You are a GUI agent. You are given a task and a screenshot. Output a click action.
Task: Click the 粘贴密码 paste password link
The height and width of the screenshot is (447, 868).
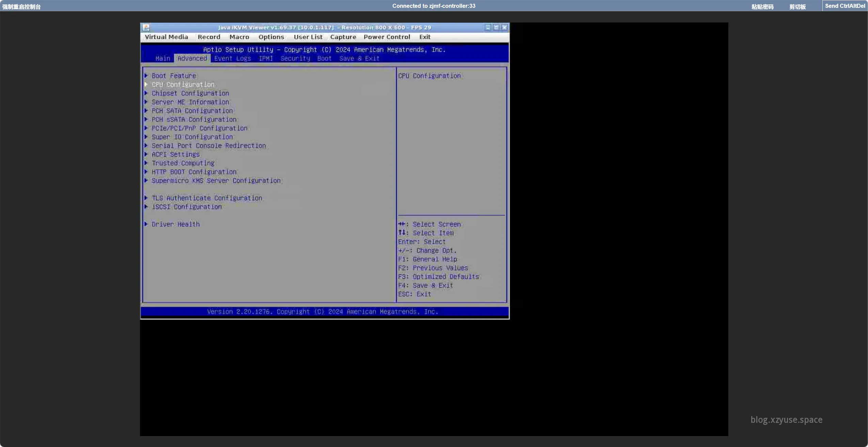tap(762, 6)
